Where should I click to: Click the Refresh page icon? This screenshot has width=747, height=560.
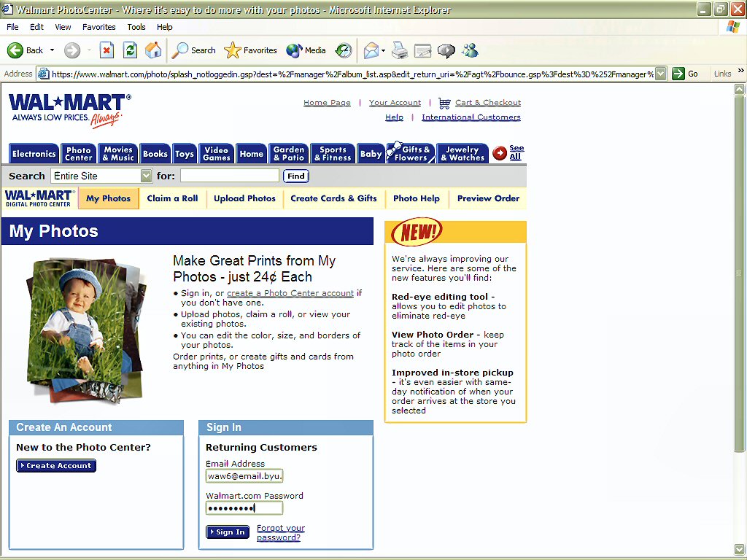tap(130, 50)
